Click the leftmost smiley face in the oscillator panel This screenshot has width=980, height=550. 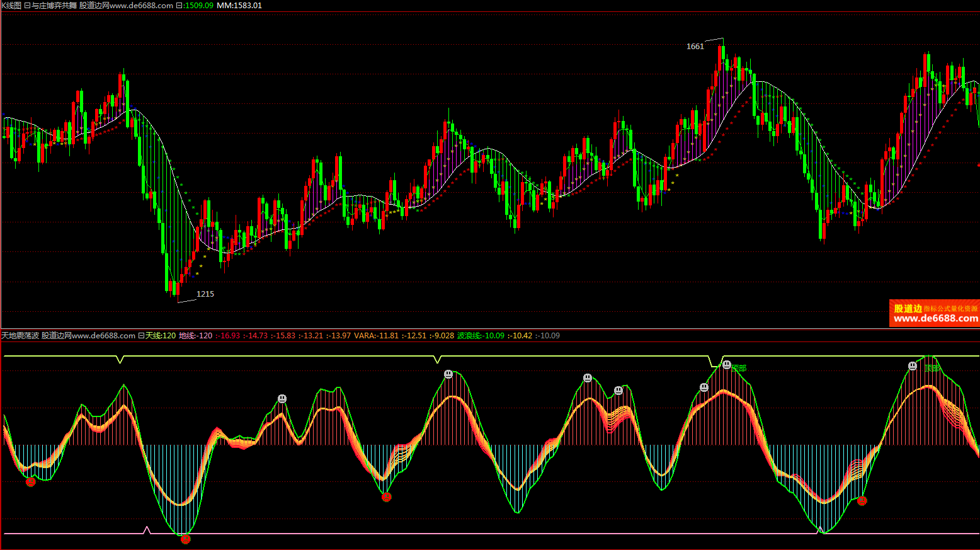[x=282, y=399]
